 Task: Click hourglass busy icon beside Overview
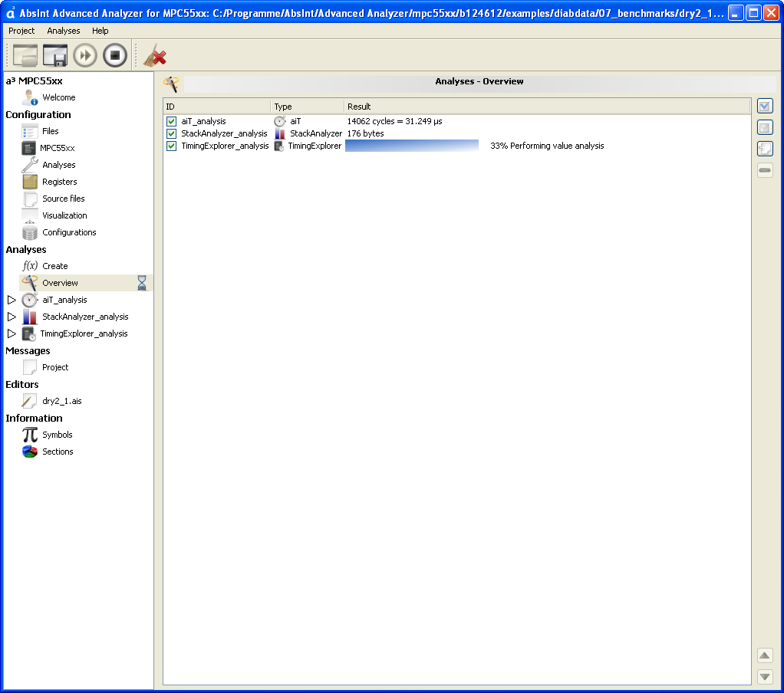pyautogui.click(x=142, y=283)
